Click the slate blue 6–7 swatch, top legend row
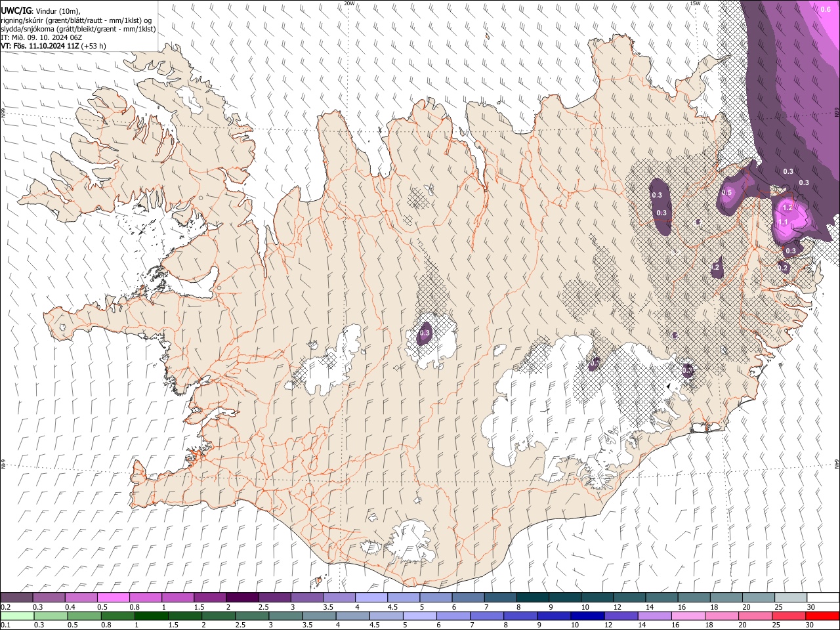This screenshot has width=840, height=630. (x=468, y=597)
